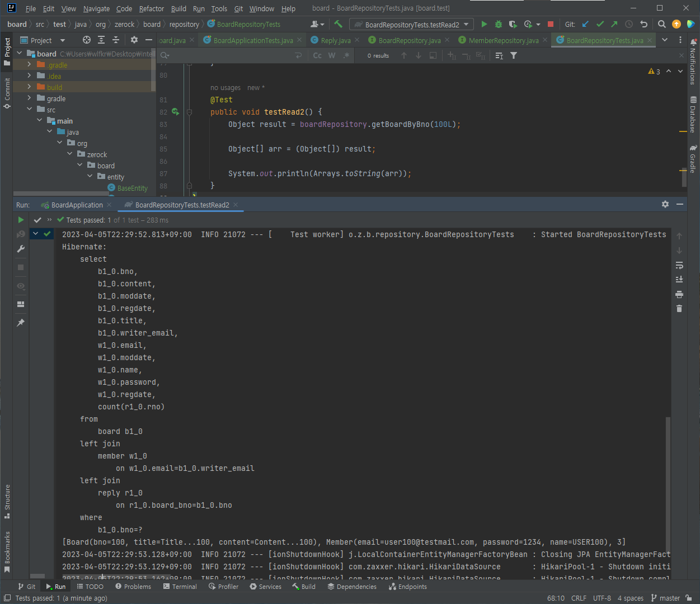700x604 pixels.
Task: Run testRead2 from the gutter icon
Action: pyautogui.click(x=176, y=112)
